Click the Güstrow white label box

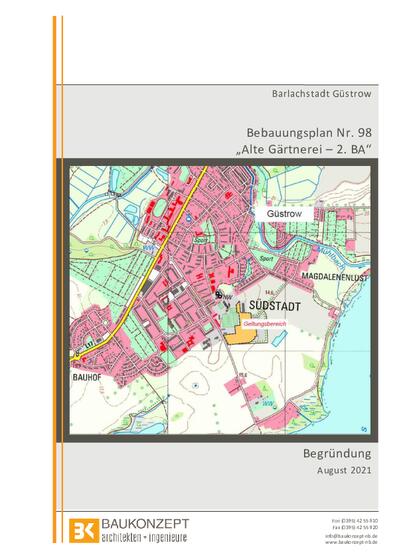[284, 214]
